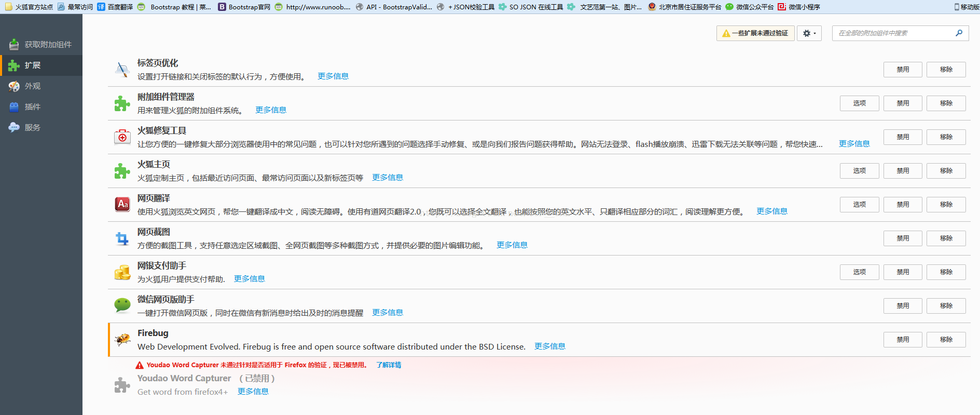
Task: Open 获取附加组件 sidebar section
Action: click(41, 45)
